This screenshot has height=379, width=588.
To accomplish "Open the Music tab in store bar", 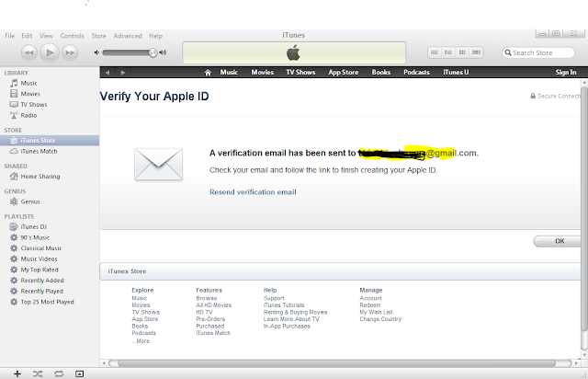I will tap(229, 73).
